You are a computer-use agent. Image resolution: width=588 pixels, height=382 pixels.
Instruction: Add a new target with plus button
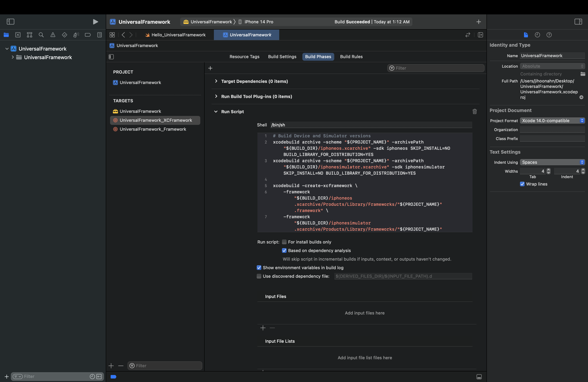111,366
